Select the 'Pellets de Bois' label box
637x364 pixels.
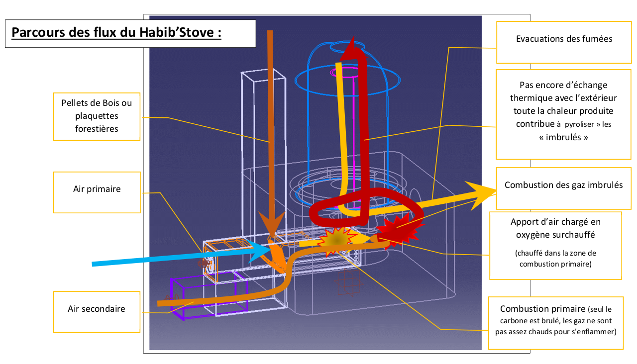click(x=97, y=116)
